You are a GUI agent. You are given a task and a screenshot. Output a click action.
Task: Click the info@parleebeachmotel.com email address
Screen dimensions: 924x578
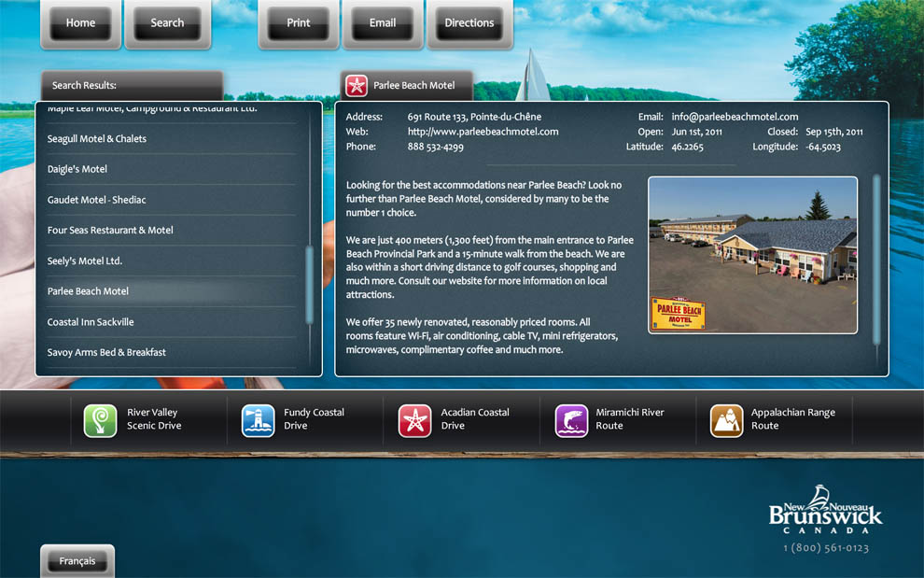[735, 117]
